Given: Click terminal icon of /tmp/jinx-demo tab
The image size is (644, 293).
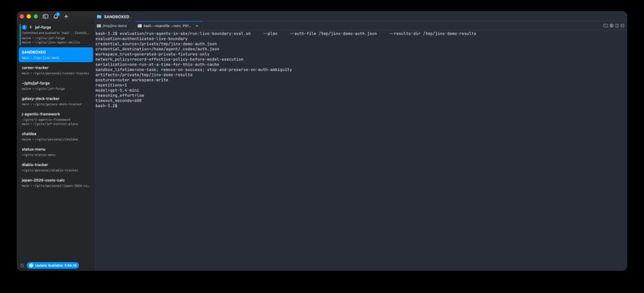Looking at the screenshot, I should pos(98,26).
